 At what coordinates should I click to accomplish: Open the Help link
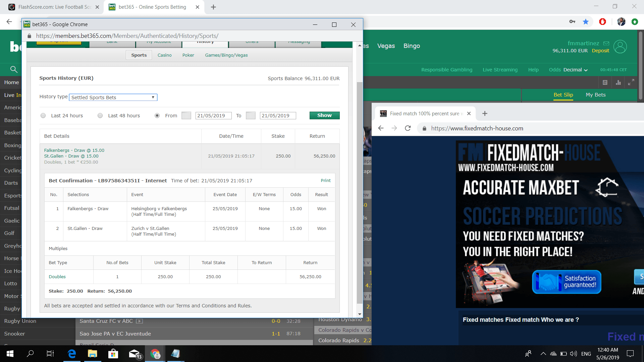tap(533, 70)
